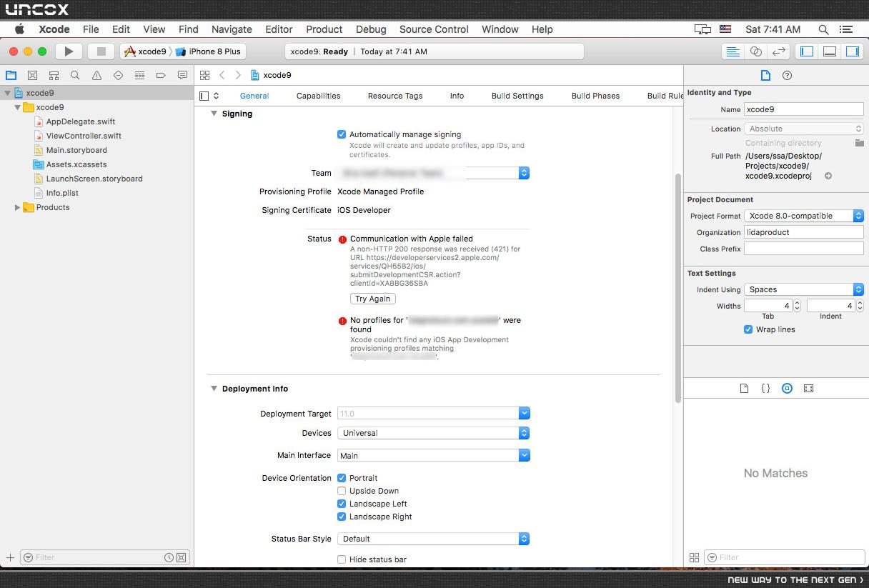Viewport: 869px width, 588px height.
Task: Collapse the xcode9 group folder
Action: [17, 107]
